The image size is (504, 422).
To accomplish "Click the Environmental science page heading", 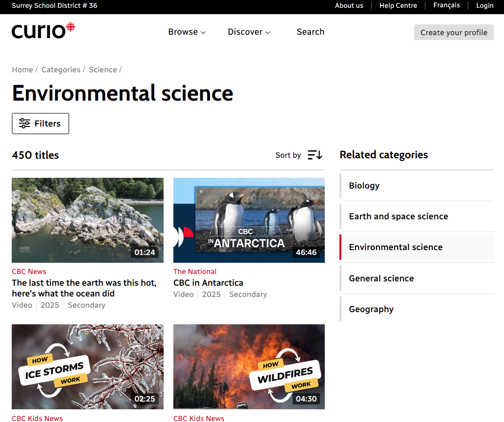I will pyautogui.click(x=123, y=93).
